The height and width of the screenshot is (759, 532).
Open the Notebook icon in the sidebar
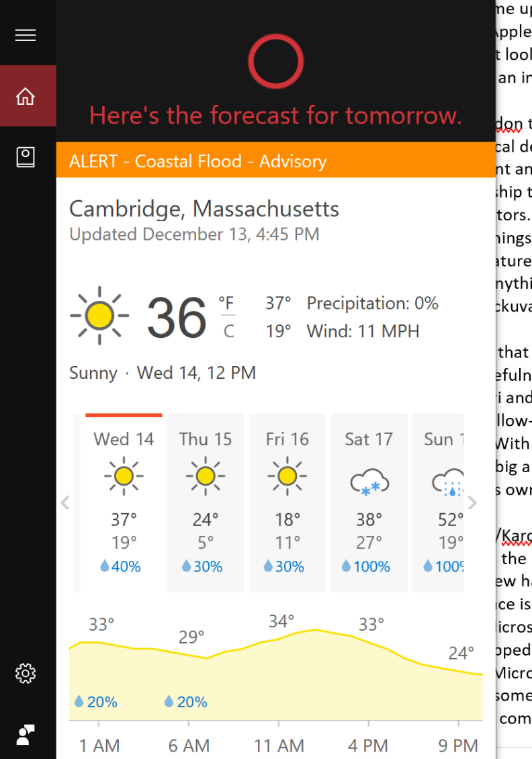point(26,157)
